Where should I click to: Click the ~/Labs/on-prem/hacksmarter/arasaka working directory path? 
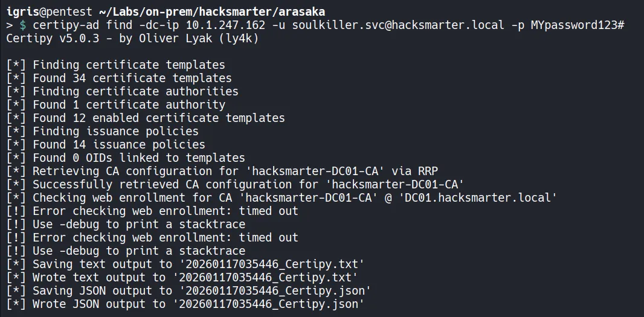point(205,11)
